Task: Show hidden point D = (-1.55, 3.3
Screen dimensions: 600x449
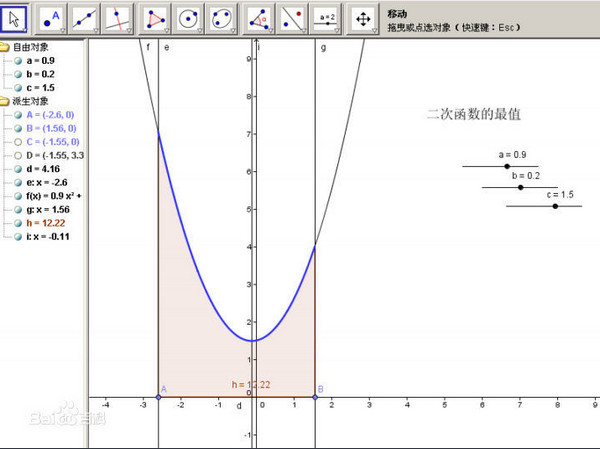Action: pos(18,155)
